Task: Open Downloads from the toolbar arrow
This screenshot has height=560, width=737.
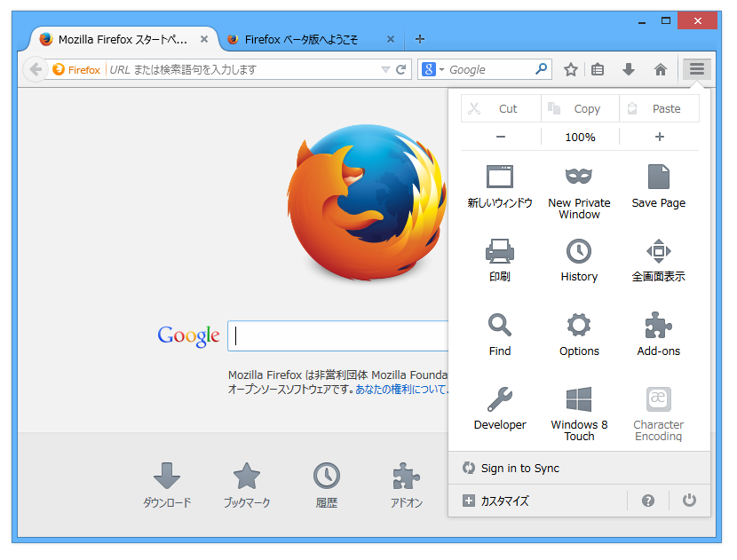Action: pos(629,69)
